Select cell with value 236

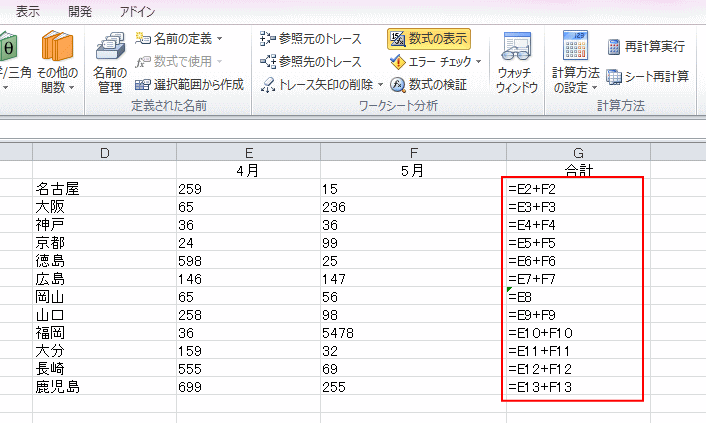[413, 206]
